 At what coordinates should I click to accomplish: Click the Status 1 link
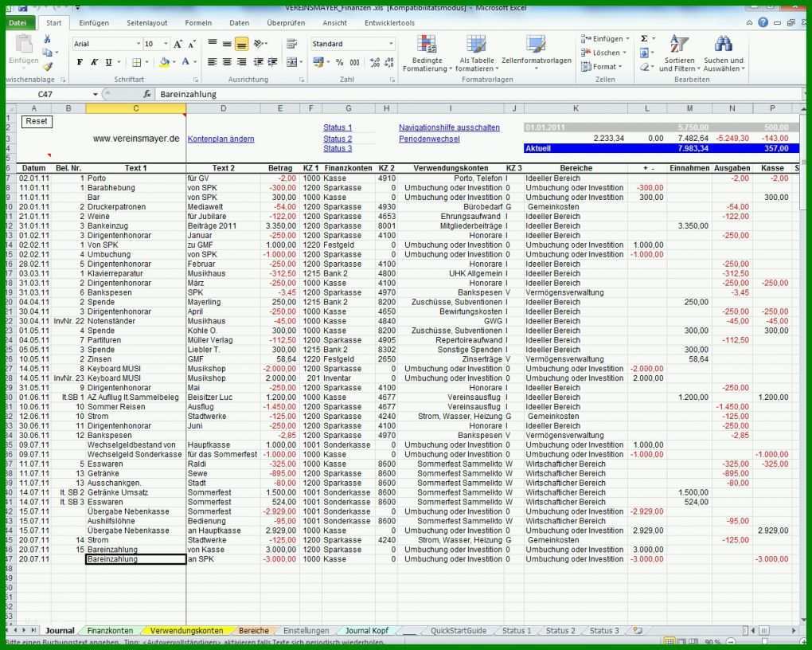pos(337,127)
